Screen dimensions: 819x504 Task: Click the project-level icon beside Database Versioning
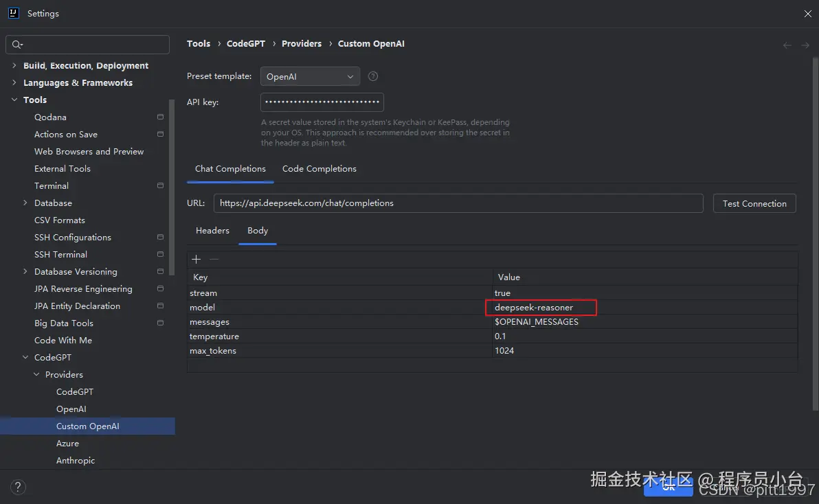(x=160, y=271)
